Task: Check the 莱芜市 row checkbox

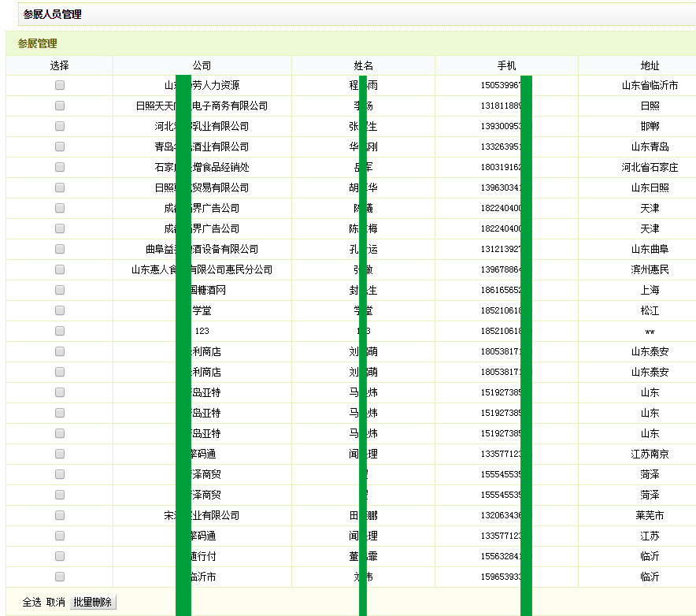Action: click(60, 515)
